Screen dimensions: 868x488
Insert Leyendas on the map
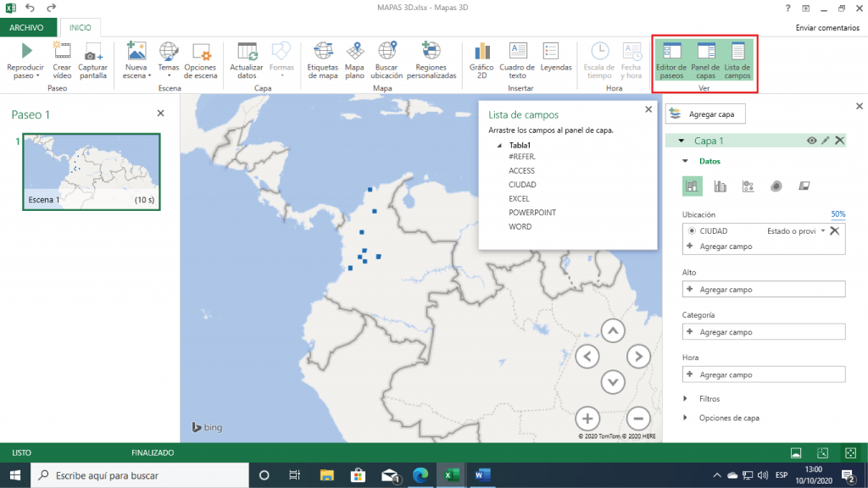[556, 58]
